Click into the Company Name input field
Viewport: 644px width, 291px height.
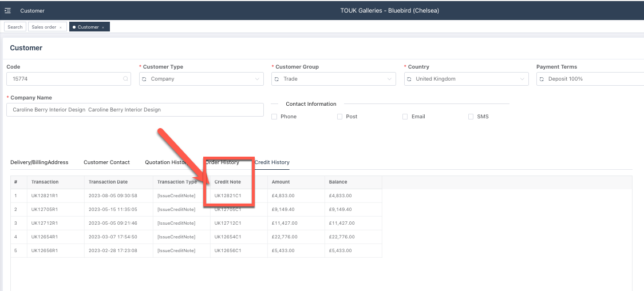point(135,110)
